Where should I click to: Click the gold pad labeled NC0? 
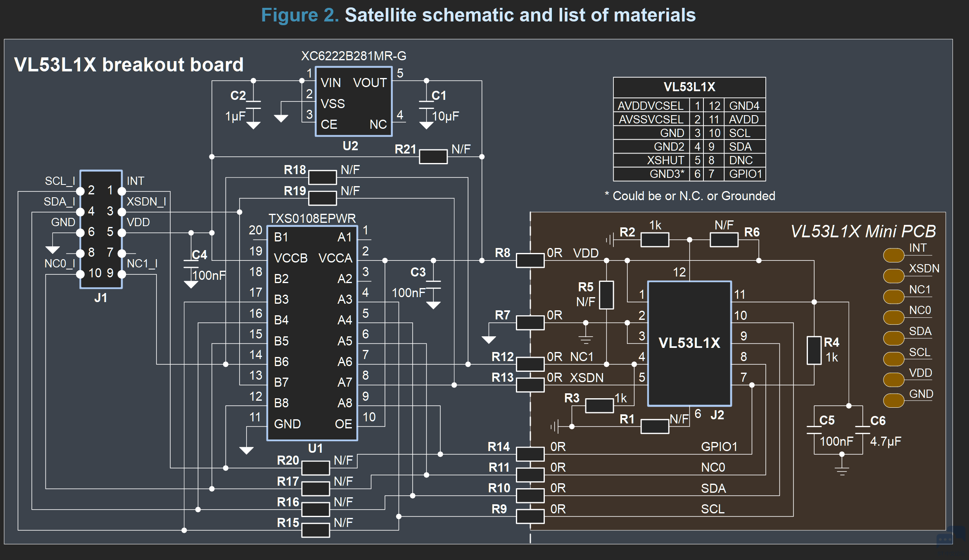click(893, 317)
